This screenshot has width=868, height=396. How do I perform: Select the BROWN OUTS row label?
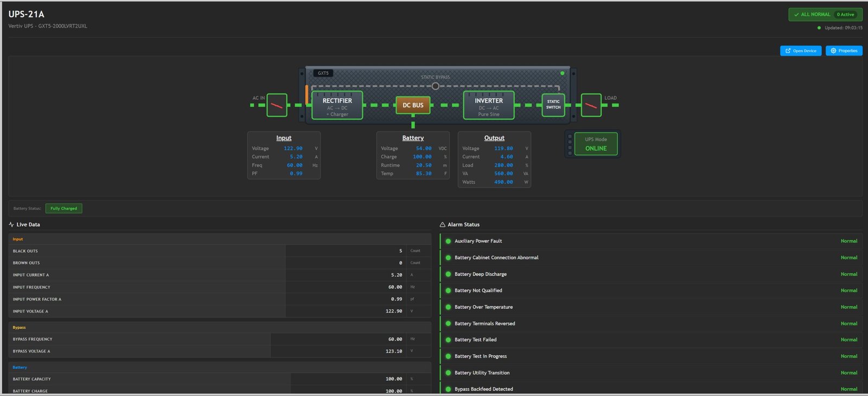tap(26, 263)
